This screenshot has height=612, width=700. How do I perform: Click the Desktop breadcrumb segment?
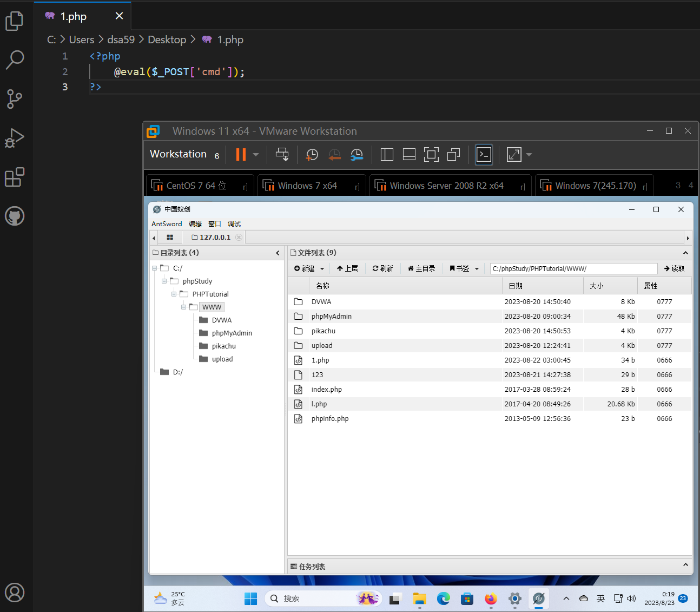[x=167, y=40]
